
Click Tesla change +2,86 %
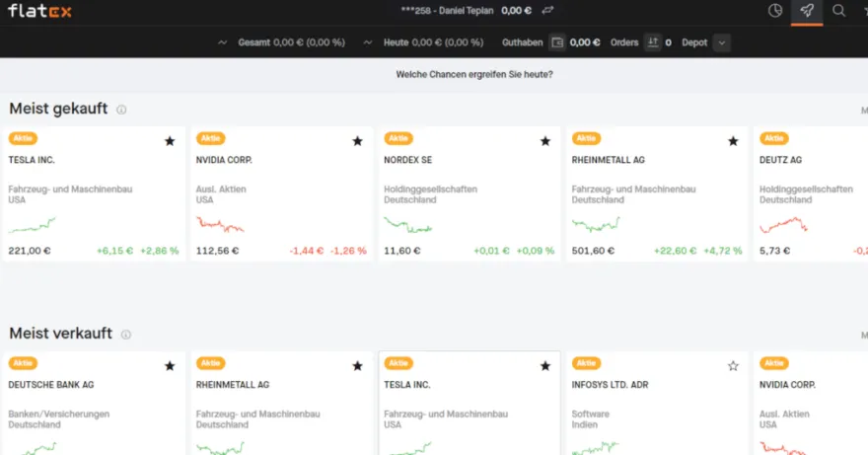coord(160,251)
